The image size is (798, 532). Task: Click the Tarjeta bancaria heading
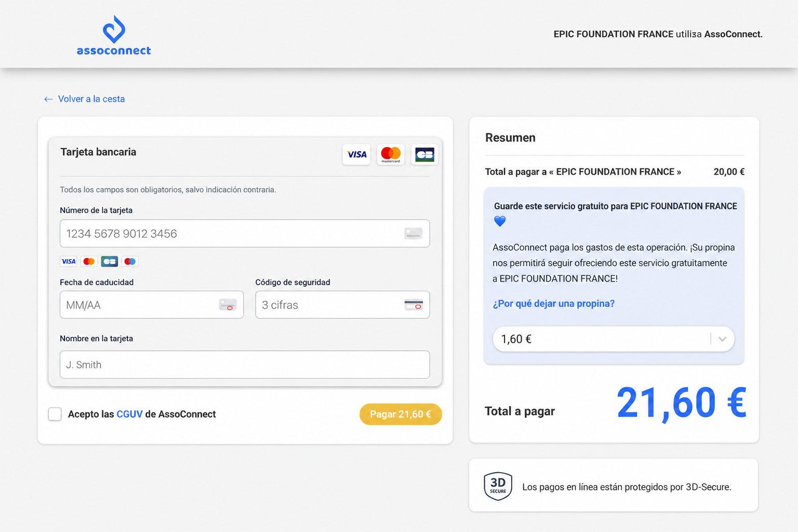pyautogui.click(x=98, y=152)
